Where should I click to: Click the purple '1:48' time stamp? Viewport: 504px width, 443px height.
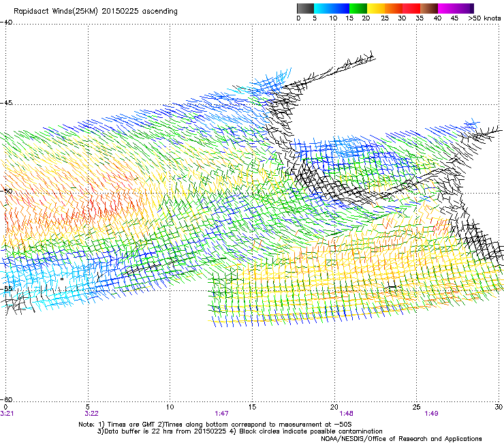point(346,414)
